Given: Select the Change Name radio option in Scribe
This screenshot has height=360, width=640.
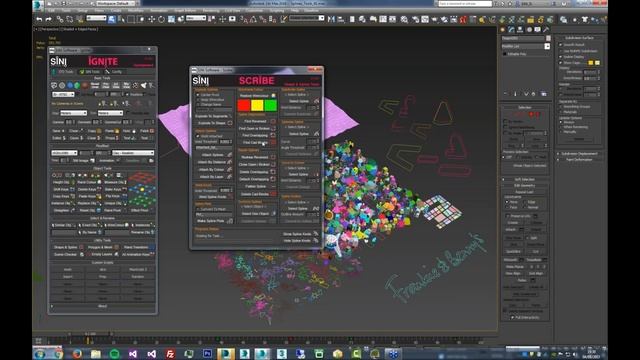Looking at the screenshot, I should point(198,104).
